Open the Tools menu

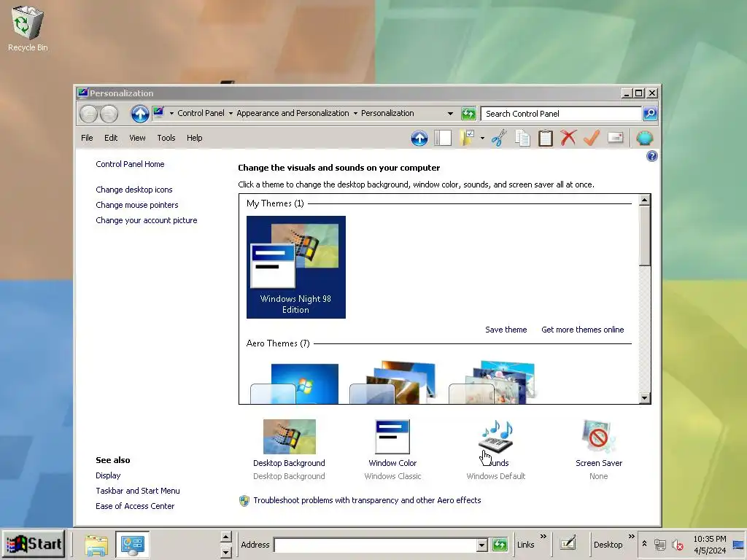coord(166,138)
